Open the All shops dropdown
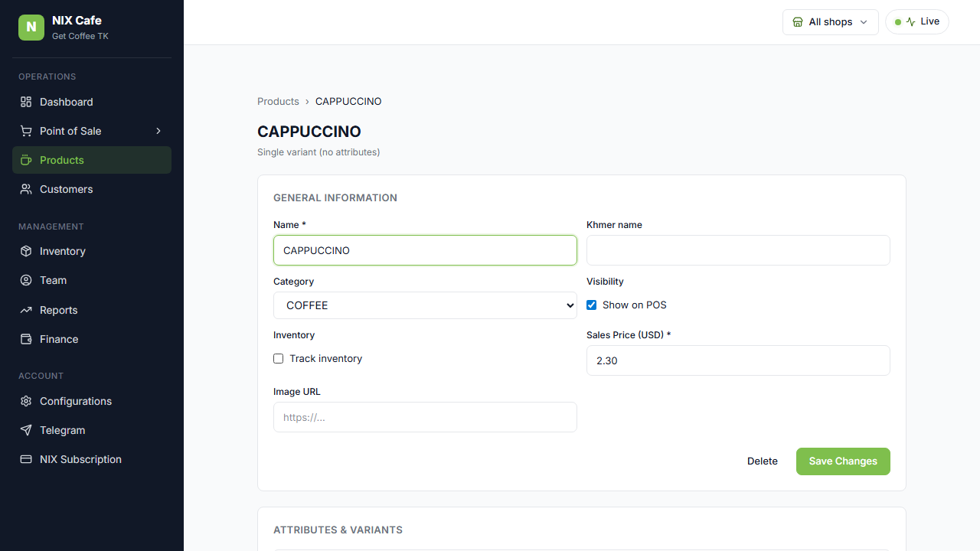The height and width of the screenshot is (551, 980). 831,22
